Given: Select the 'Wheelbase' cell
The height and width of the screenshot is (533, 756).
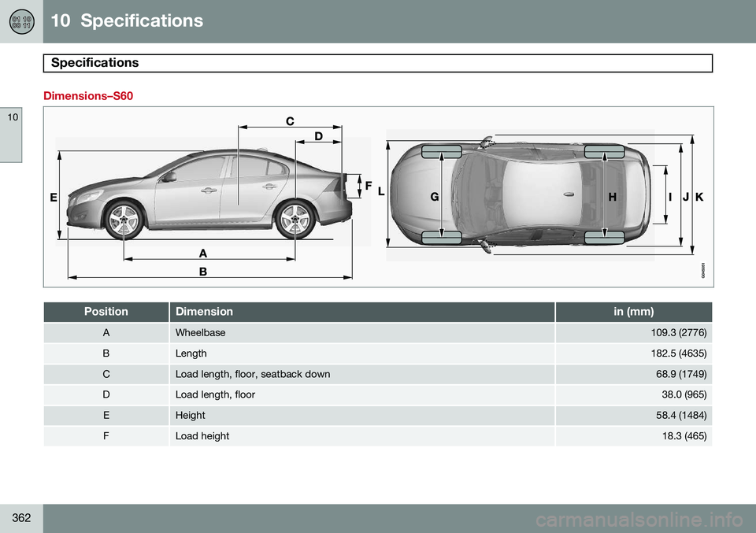Looking at the screenshot, I should 362,333.
